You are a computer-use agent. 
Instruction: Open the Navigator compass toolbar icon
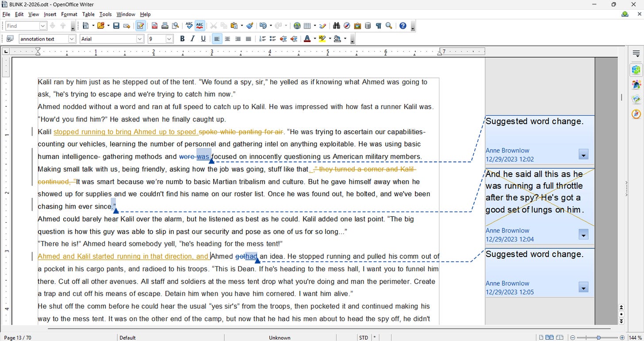point(347,26)
